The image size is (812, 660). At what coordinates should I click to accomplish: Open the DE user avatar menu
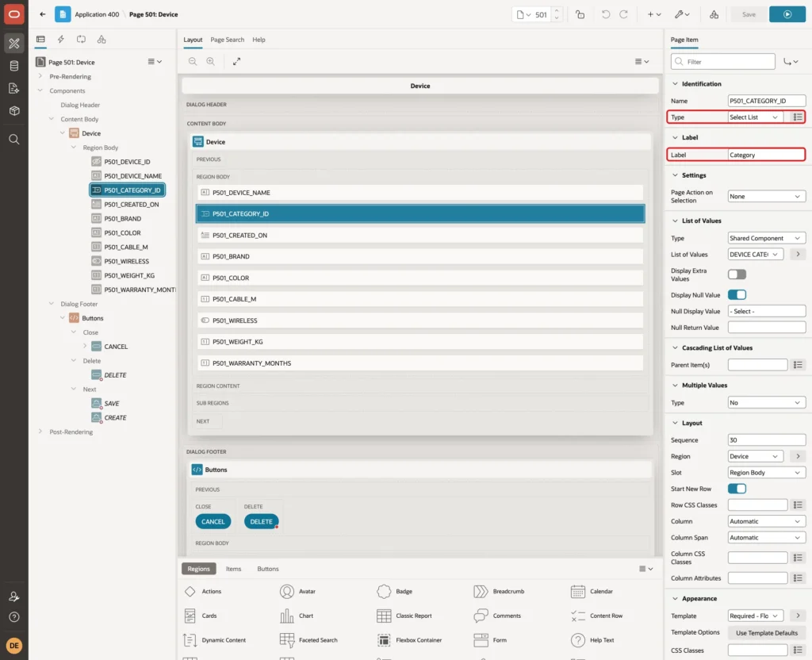[14, 645]
